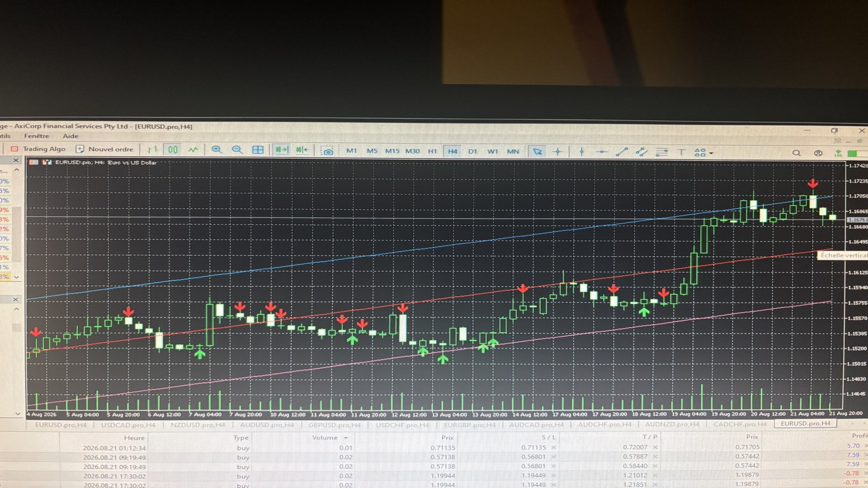This screenshot has height=488, width=868.
Task: Select the equidistant channel tool
Action: tap(642, 152)
